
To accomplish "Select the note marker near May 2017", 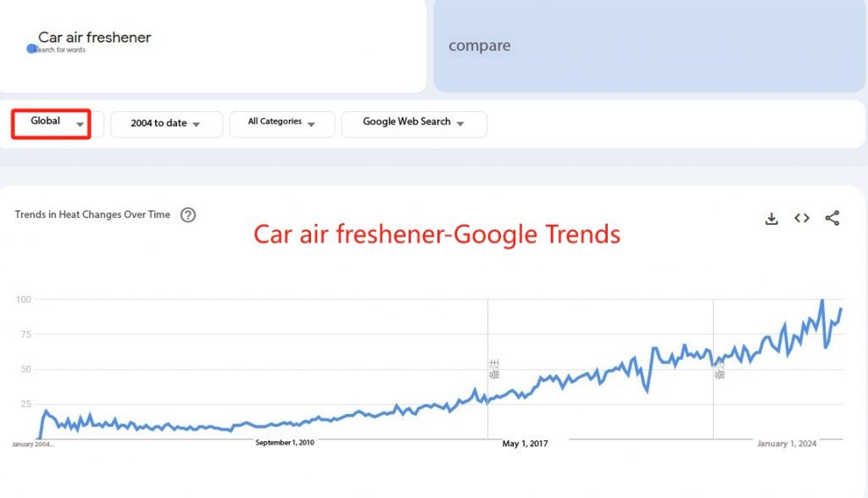I will pos(494,369).
